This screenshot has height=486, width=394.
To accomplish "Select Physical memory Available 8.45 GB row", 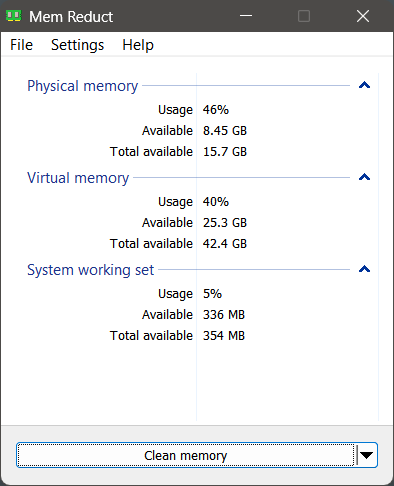I will [x=197, y=131].
